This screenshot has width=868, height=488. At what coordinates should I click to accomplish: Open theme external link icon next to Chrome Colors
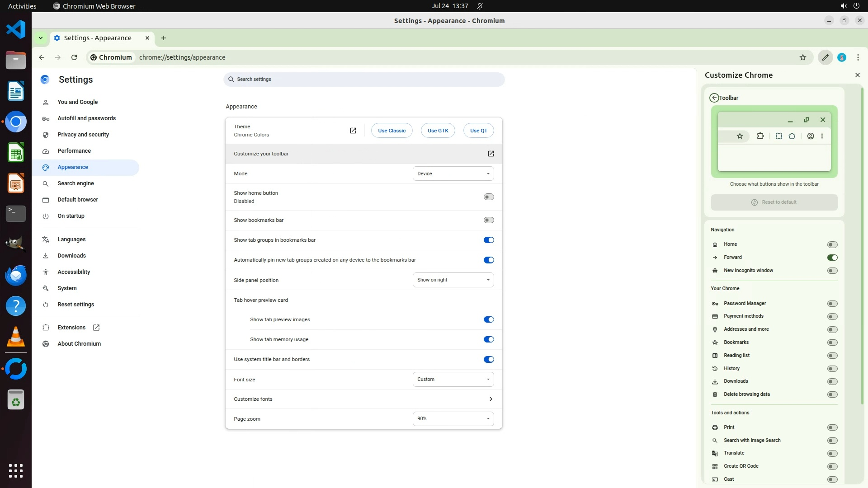tap(353, 131)
